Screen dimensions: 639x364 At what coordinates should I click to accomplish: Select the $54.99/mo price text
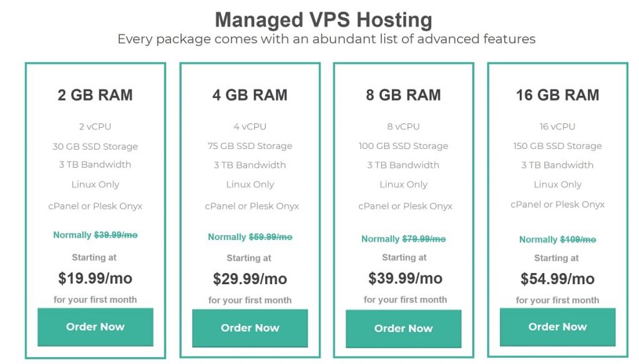coord(557,279)
